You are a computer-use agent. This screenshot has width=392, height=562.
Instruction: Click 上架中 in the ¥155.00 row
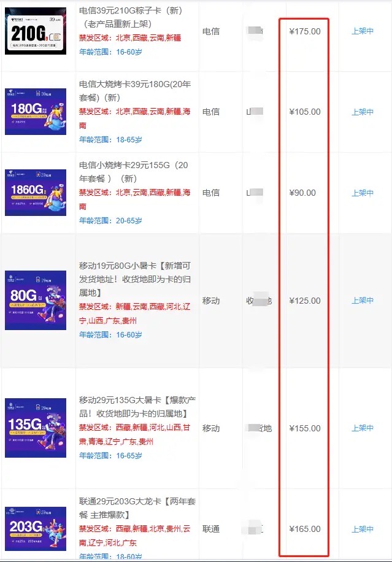point(363,428)
